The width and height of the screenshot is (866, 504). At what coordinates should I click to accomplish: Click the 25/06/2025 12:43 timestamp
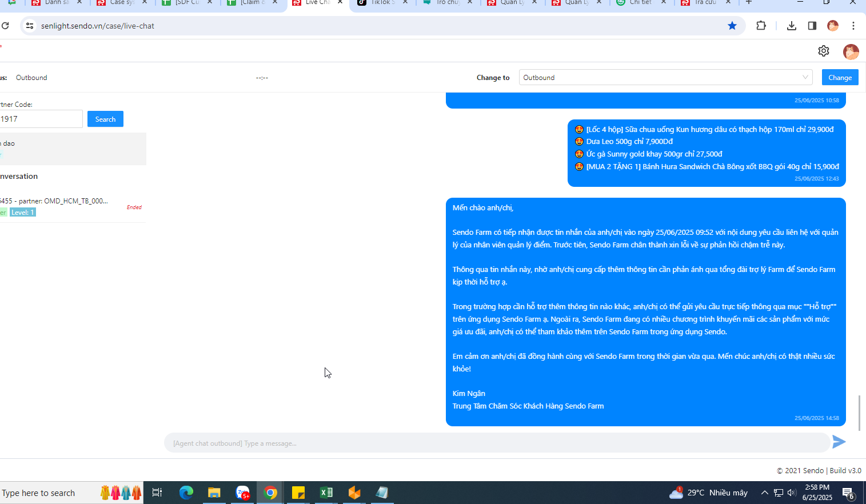[817, 179]
